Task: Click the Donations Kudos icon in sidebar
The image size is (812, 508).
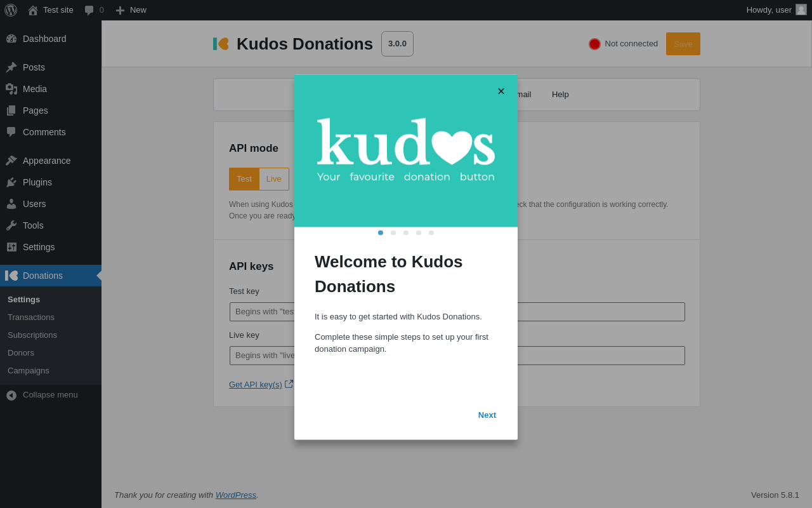Action: coord(11,276)
